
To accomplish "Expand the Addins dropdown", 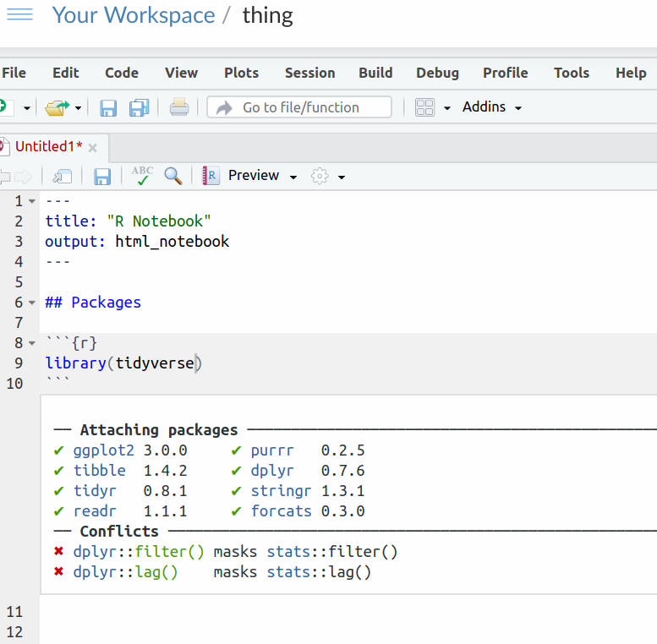I will click(x=492, y=107).
